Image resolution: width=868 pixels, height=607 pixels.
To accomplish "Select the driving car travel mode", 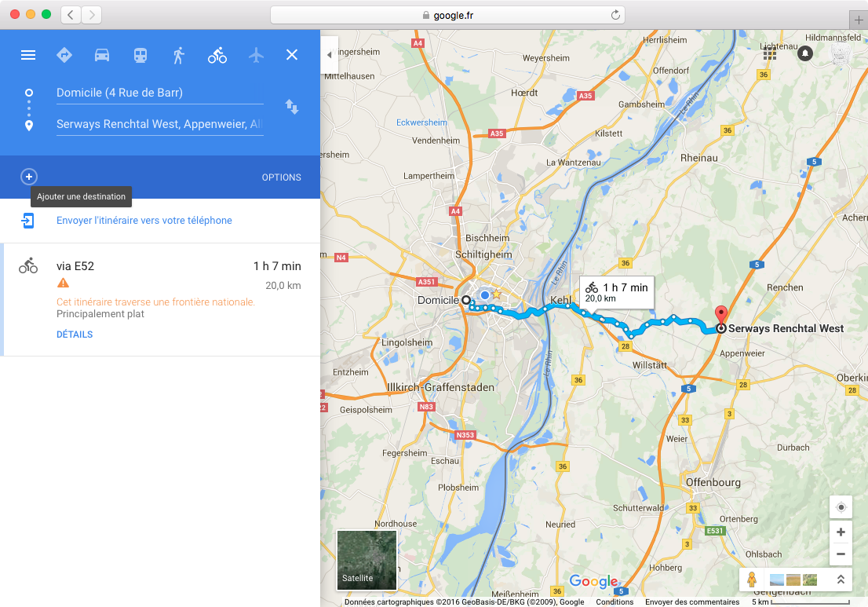I will [x=102, y=55].
